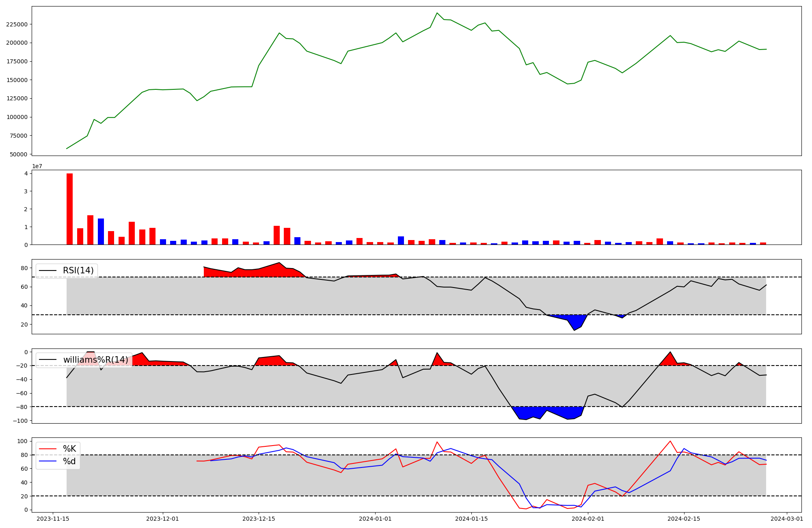Viewport: 812px width, 528px height.
Task: Click the blue %d legend line sample
Action: pyautogui.click(x=48, y=461)
